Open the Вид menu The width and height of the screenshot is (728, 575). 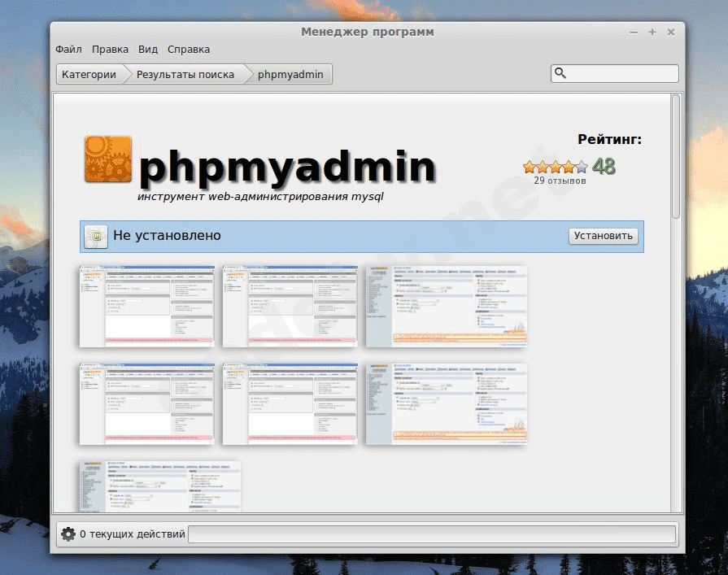(148, 50)
